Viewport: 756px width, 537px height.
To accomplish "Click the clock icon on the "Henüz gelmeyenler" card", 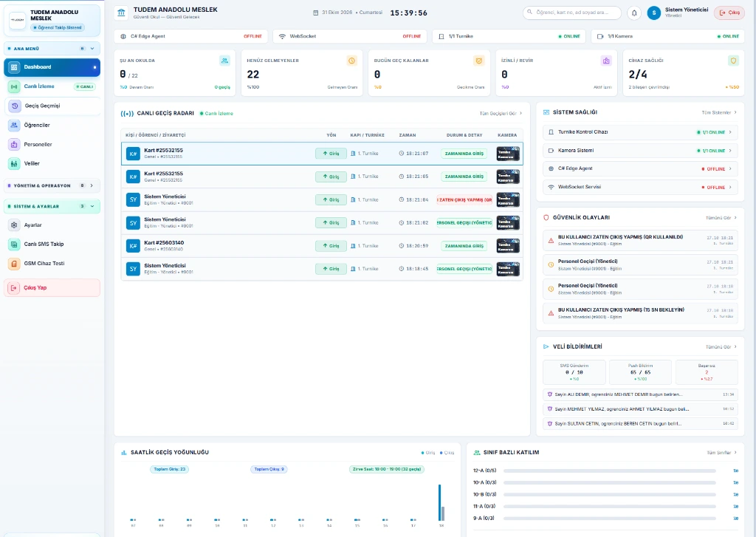I will pos(352,61).
